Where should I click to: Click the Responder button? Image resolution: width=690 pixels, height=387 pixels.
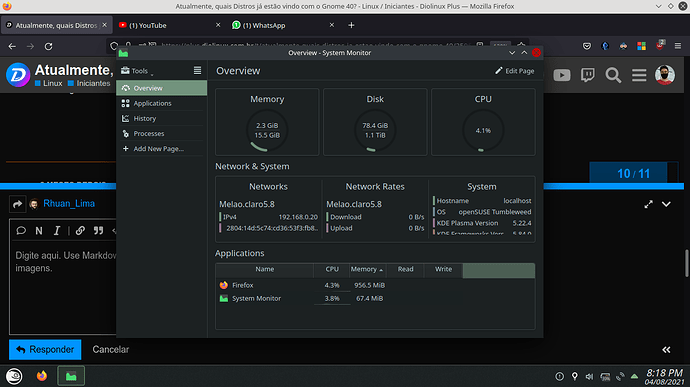point(45,350)
